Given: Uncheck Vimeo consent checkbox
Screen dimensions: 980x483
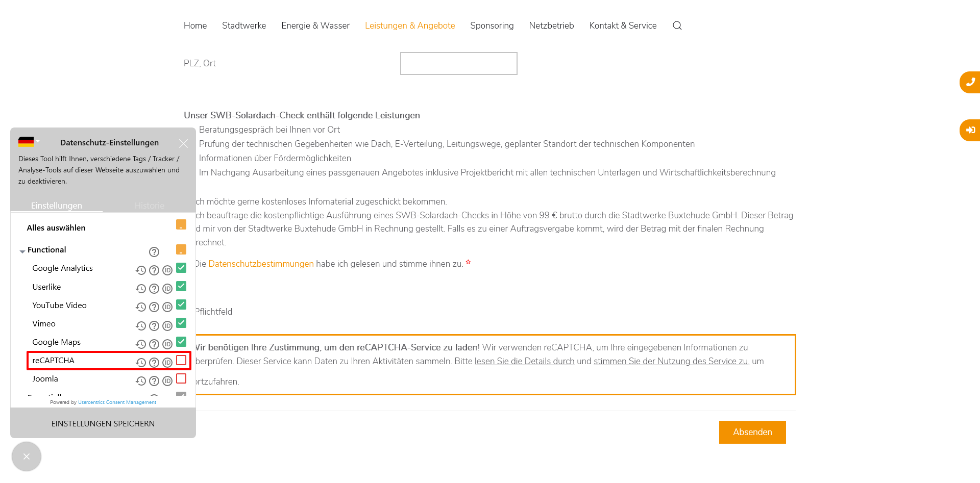Looking at the screenshot, I should pos(181,323).
